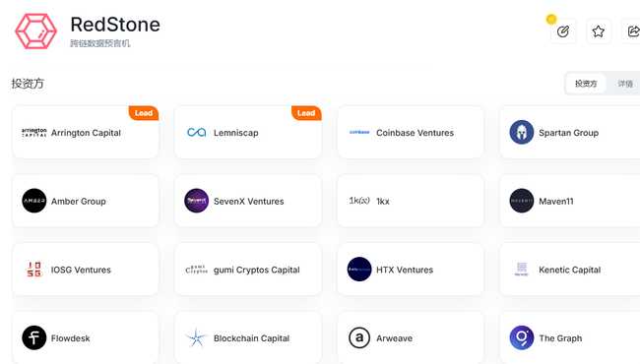Open IOSG Ventures investor card
Image resolution: width=640 pixels, height=364 pixels.
pyautogui.click(x=86, y=269)
